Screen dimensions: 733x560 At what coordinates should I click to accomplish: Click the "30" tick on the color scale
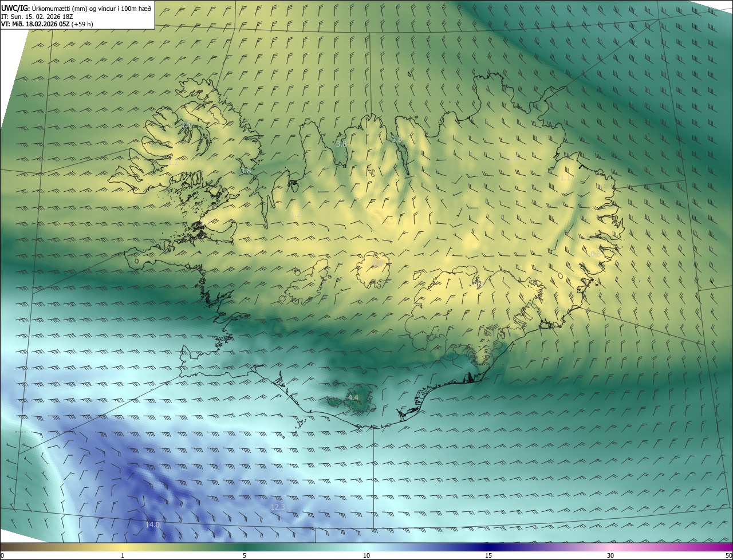pos(610,556)
